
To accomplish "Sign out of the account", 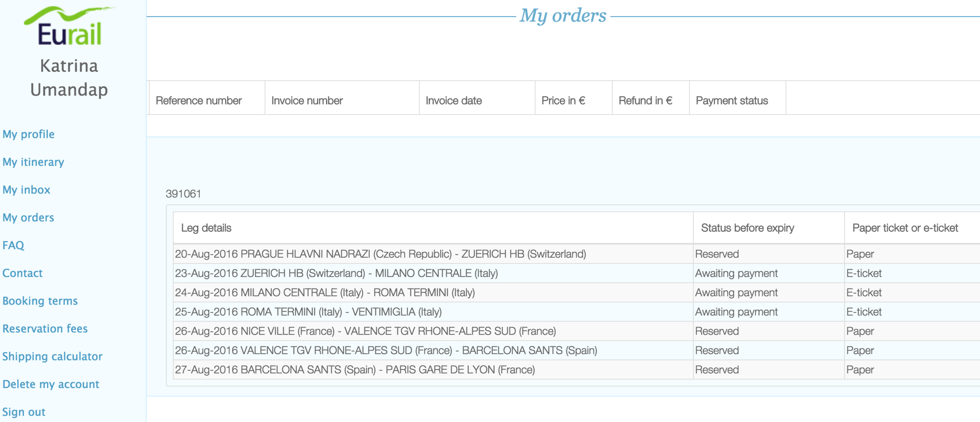I will 24,412.
